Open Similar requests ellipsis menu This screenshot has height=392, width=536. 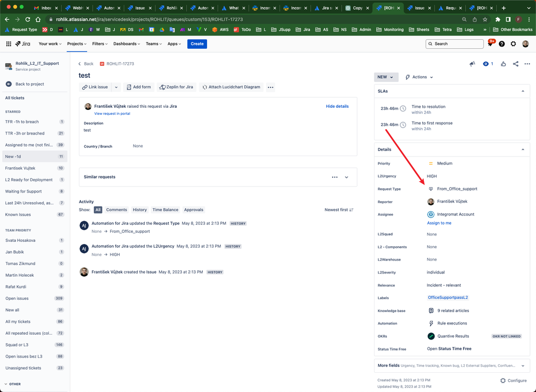(335, 177)
